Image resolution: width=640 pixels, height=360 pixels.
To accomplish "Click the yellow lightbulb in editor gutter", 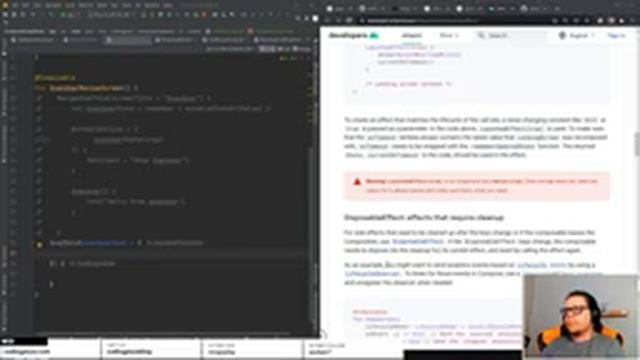I will [40, 244].
